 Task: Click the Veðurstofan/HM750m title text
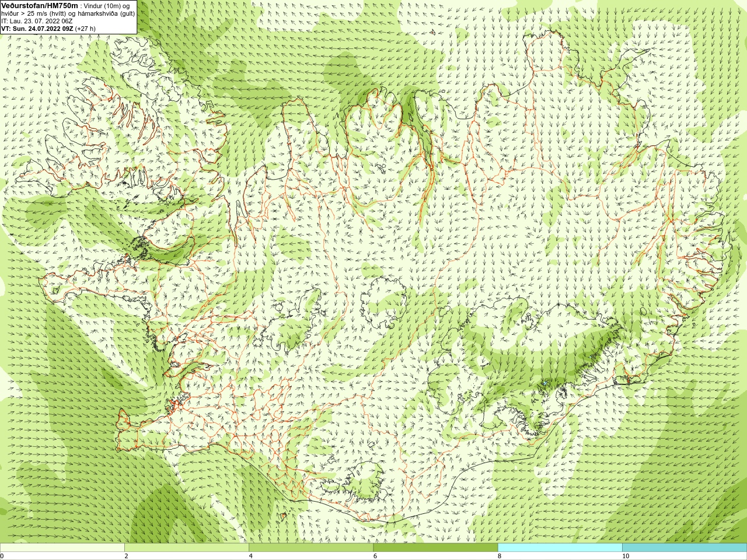coord(40,5)
